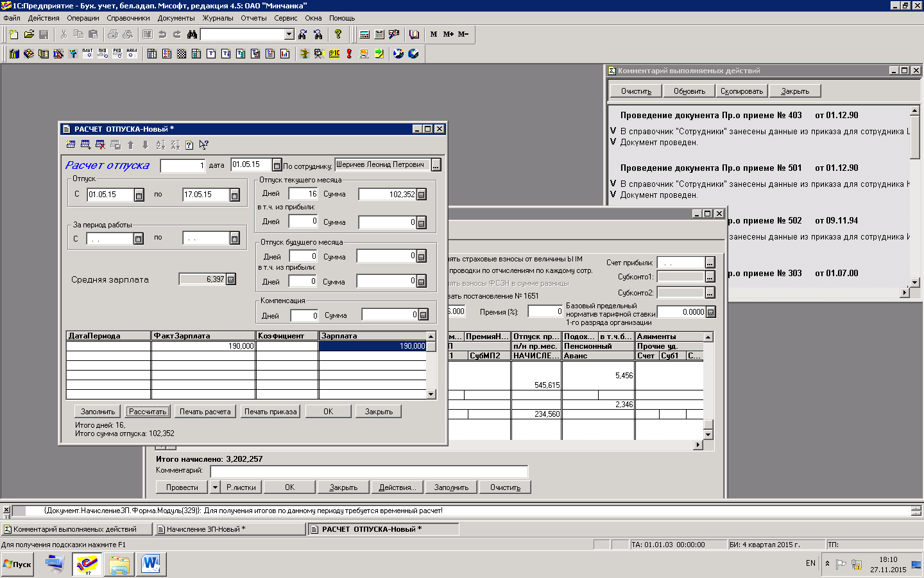Click the Redo arrow icon
This screenshot has height=578, width=924.
click(177, 34)
